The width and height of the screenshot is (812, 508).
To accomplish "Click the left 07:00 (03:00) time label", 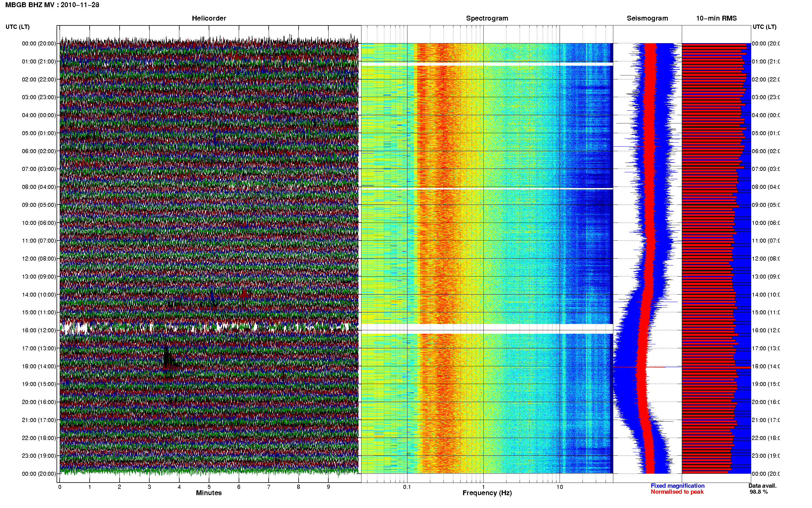I will 39,169.
